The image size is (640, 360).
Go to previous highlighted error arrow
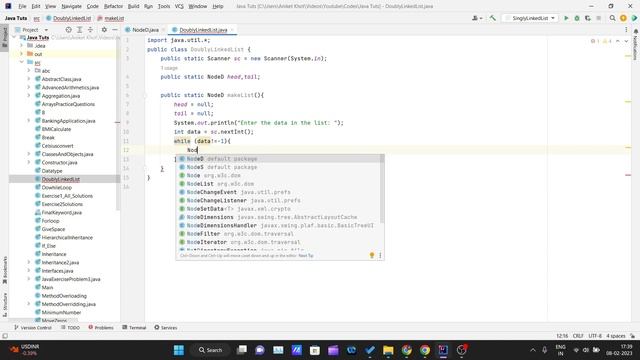(x=618, y=41)
